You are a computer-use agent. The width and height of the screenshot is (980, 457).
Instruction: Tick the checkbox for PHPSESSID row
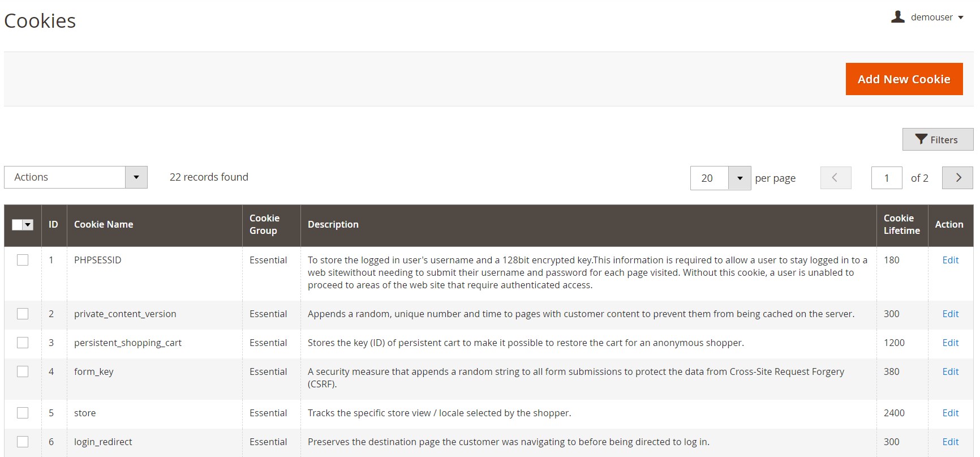click(23, 260)
